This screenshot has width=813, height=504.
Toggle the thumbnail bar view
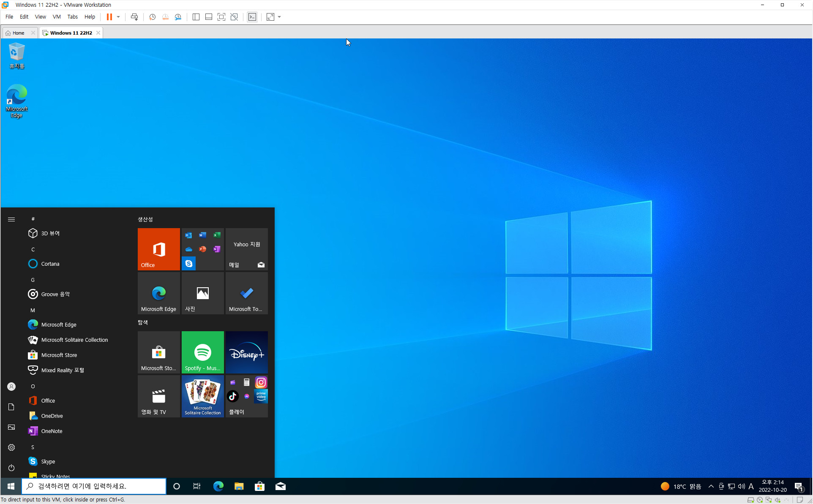click(208, 17)
